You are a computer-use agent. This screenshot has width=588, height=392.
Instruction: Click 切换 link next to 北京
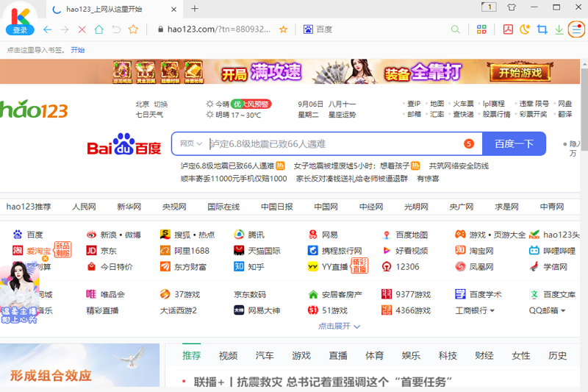pyautogui.click(x=160, y=104)
